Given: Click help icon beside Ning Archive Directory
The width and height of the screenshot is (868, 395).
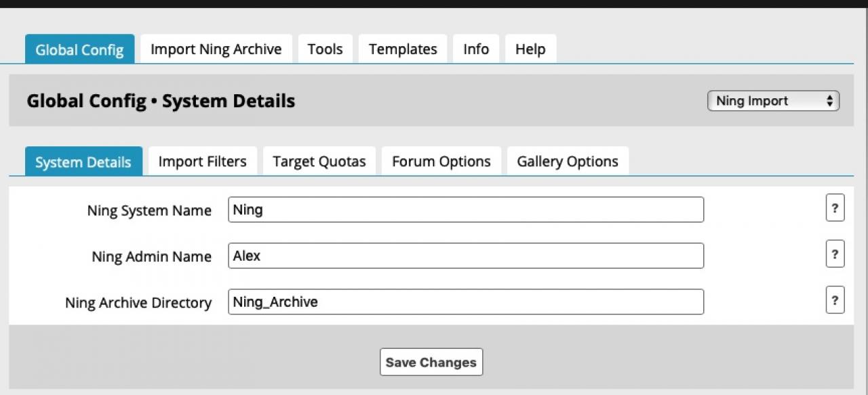Looking at the screenshot, I should (x=835, y=300).
